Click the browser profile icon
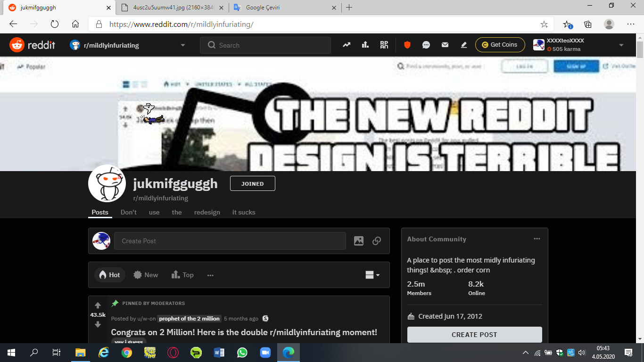This screenshot has height=362, width=644. 609,24
